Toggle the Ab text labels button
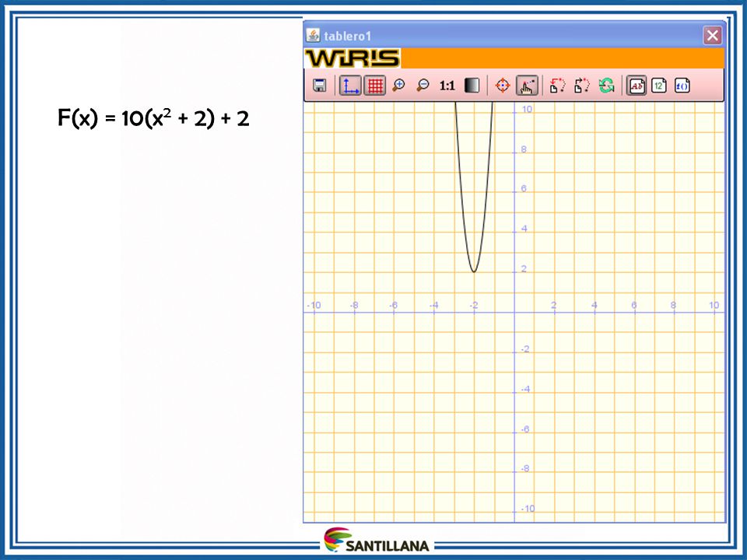Viewport: 747px width, 560px height. pyautogui.click(x=637, y=86)
